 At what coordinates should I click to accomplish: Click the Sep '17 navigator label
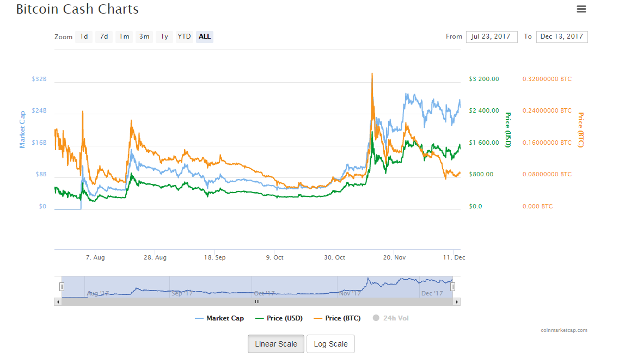[182, 293]
